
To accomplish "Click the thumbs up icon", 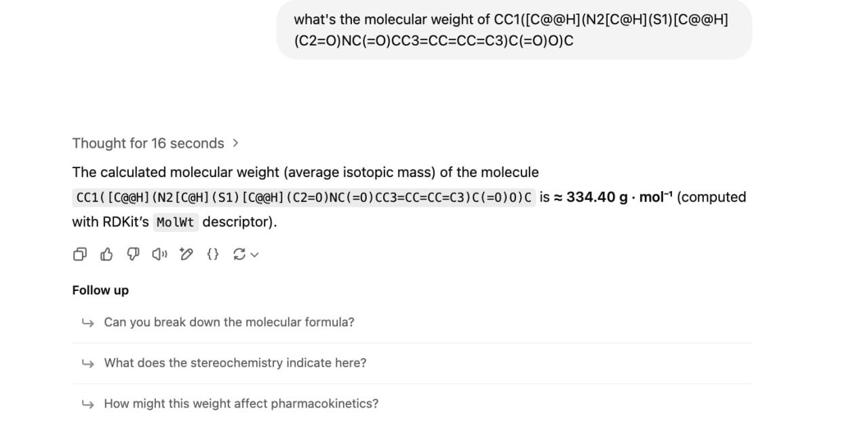I will tap(106, 254).
